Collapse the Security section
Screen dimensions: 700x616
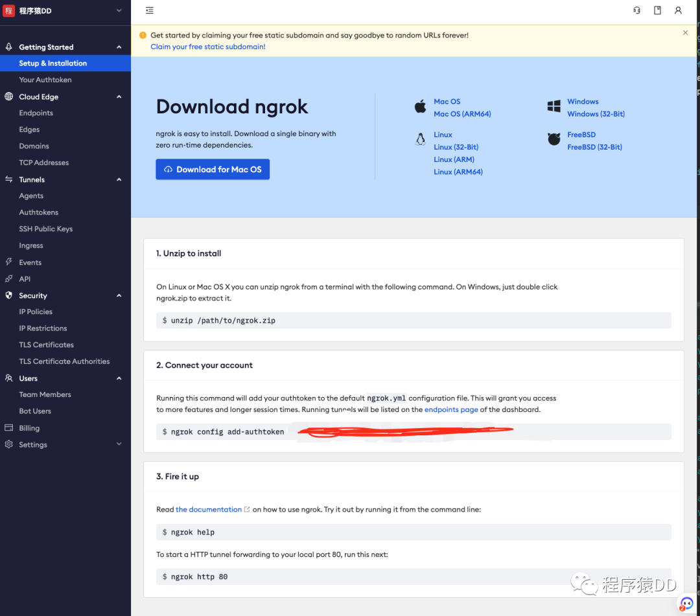pyautogui.click(x=119, y=295)
